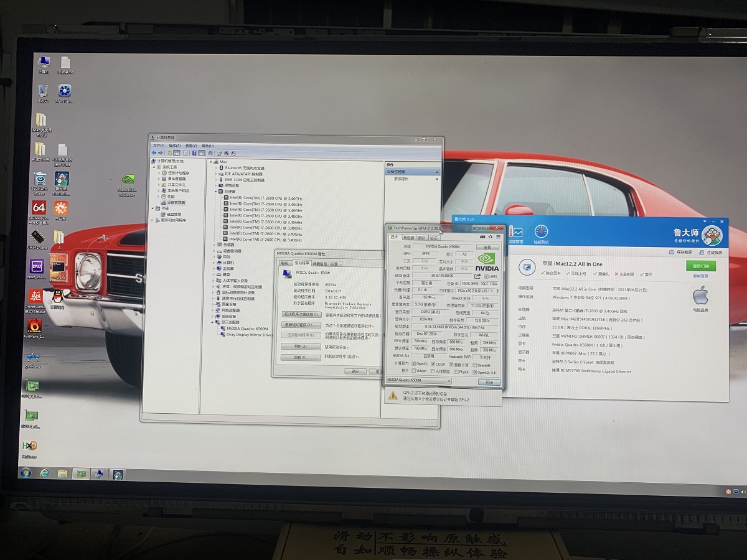Open the 操作(A) menu in 计算机管理
This screenshot has height=560, width=747.
175,146
